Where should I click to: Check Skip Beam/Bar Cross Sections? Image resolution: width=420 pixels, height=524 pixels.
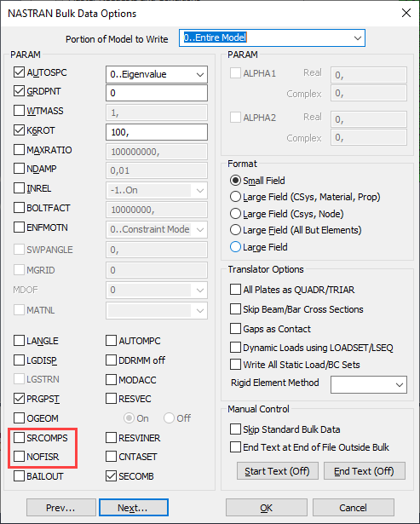[235, 309]
